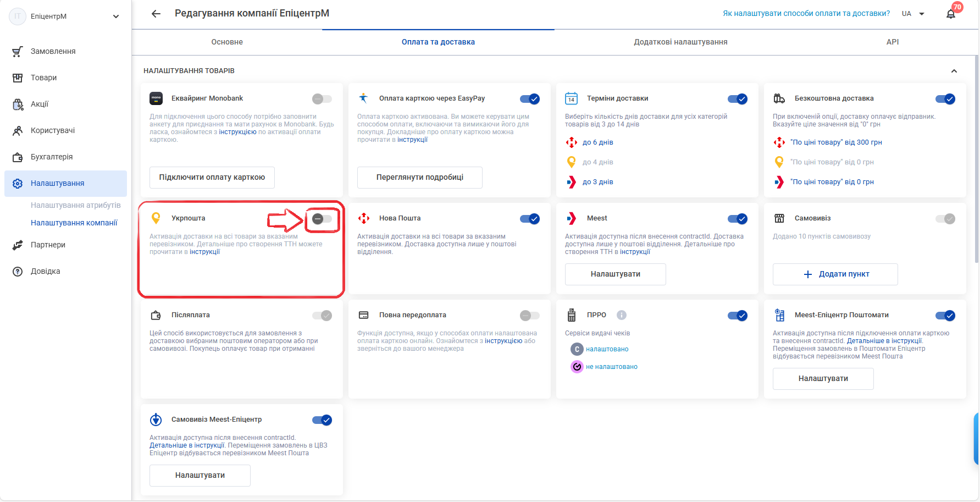Click the Товари box icon

click(18, 78)
